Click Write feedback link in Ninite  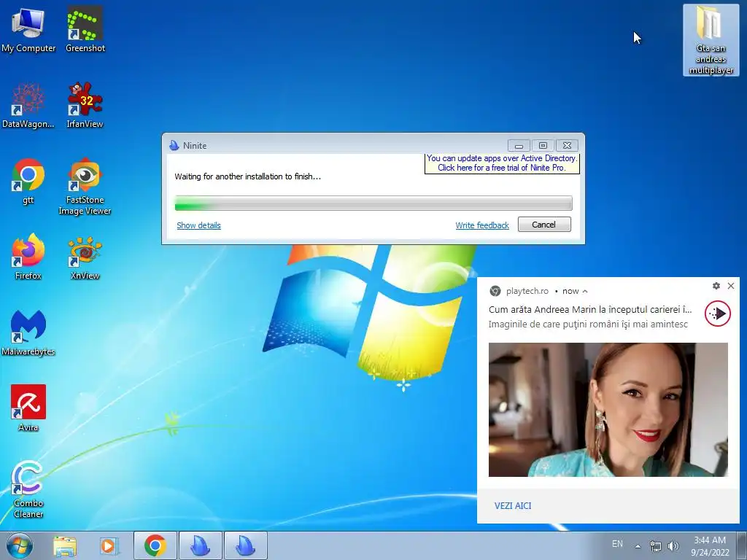point(482,225)
